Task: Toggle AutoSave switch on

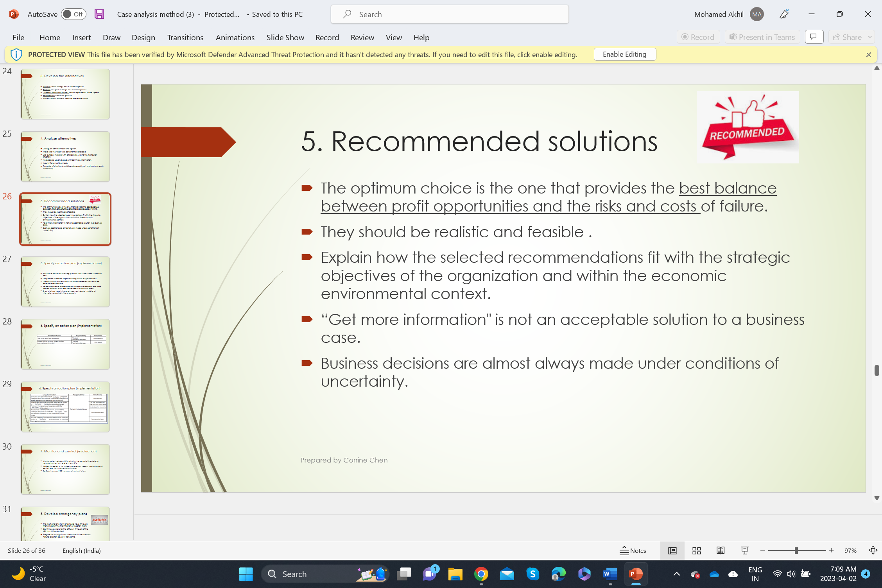Action: pos(73,14)
